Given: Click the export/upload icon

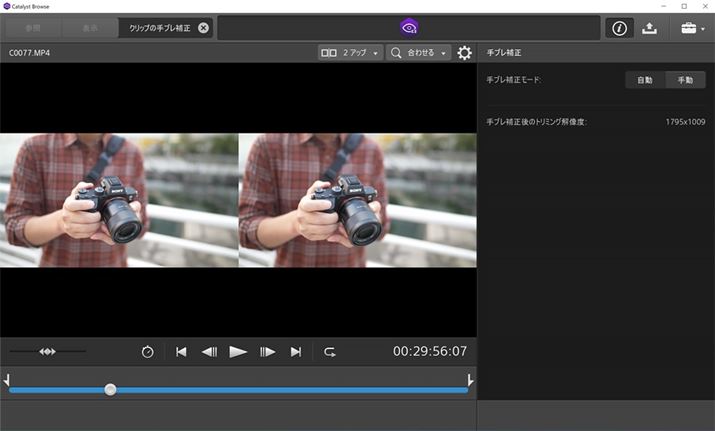Looking at the screenshot, I should [x=650, y=28].
